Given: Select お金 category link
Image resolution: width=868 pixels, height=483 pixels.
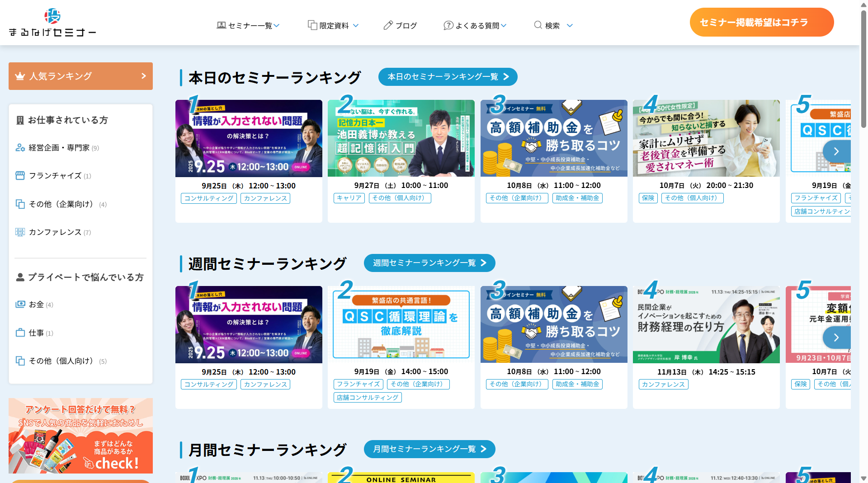Looking at the screenshot, I should coord(34,305).
